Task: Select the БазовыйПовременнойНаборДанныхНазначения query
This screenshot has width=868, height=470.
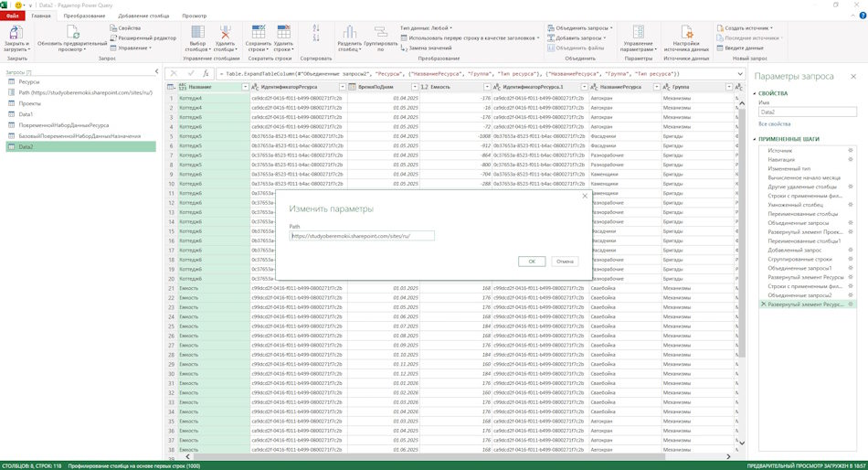Action: [79, 136]
